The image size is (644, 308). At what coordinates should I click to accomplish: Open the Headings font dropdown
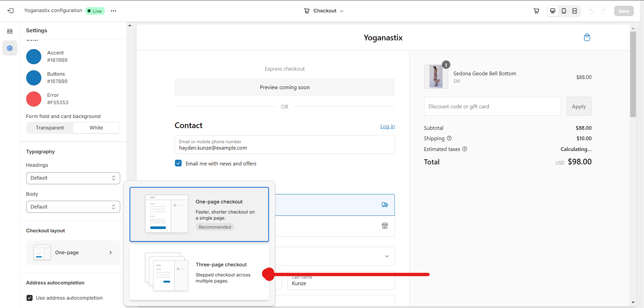73,178
